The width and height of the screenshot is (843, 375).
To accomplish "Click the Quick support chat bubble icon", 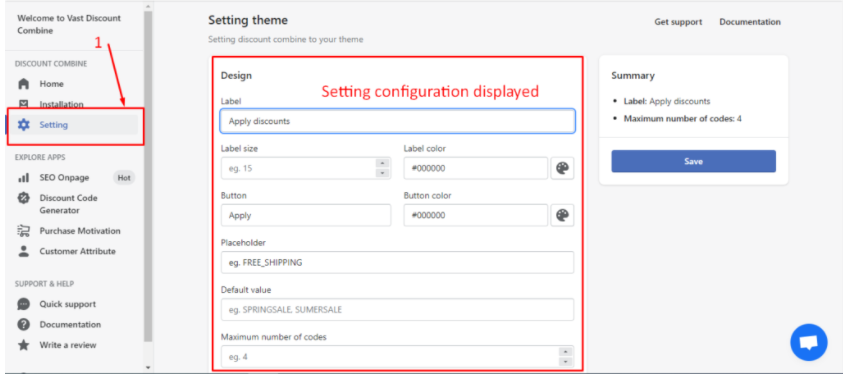I will pos(24,304).
